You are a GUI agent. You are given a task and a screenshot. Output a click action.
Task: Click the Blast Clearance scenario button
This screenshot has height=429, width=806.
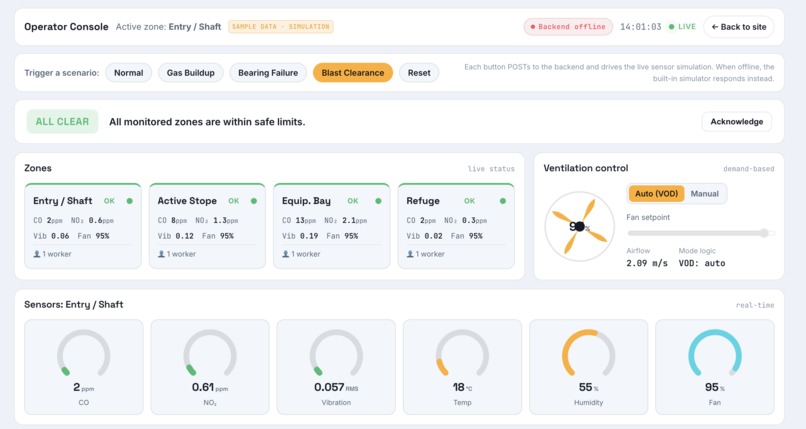(x=353, y=72)
